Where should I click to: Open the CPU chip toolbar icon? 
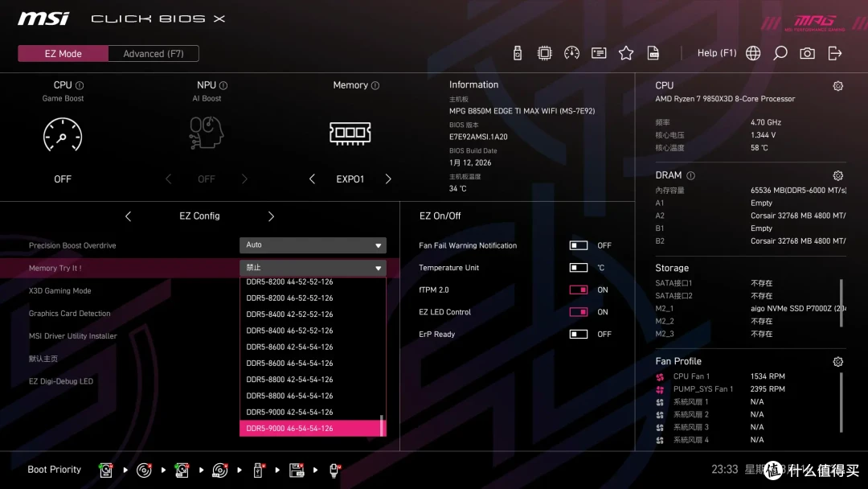click(x=545, y=53)
